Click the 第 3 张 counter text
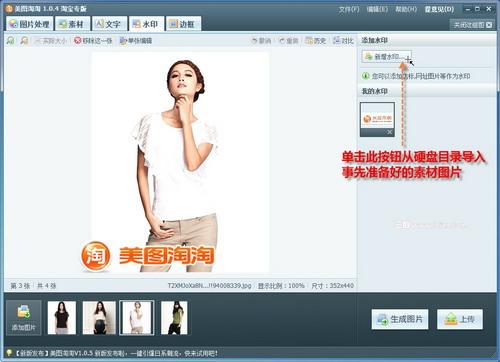The height and width of the screenshot is (362, 500). point(20,286)
